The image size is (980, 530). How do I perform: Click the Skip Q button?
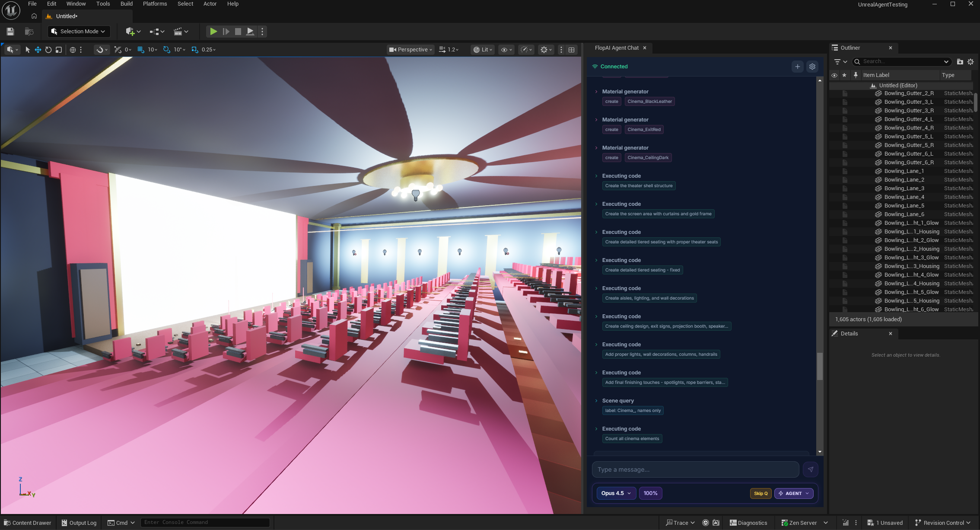pyautogui.click(x=760, y=493)
